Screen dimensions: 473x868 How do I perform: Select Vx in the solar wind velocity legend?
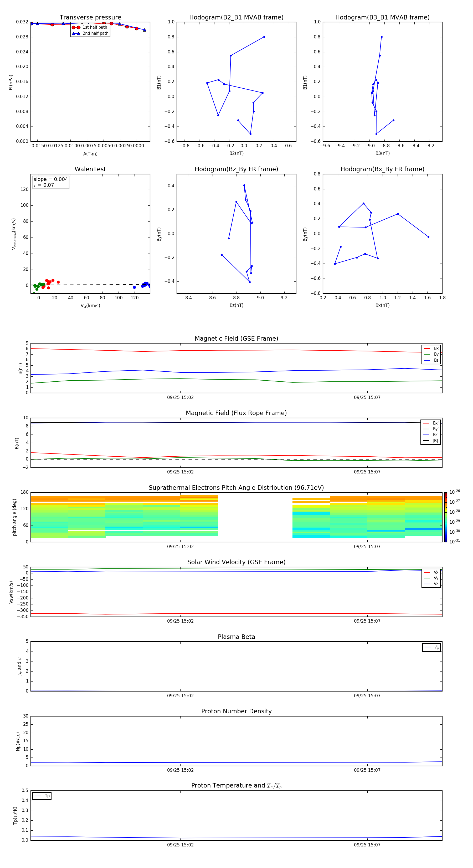(x=431, y=572)
